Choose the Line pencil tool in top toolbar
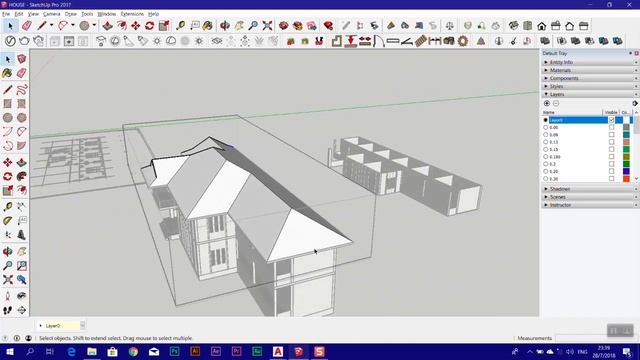This screenshot has height=360, width=640. pos(42,26)
